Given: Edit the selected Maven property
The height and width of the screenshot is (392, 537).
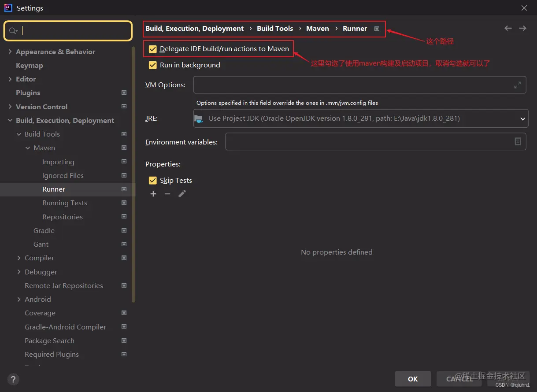Looking at the screenshot, I should click(x=182, y=194).
